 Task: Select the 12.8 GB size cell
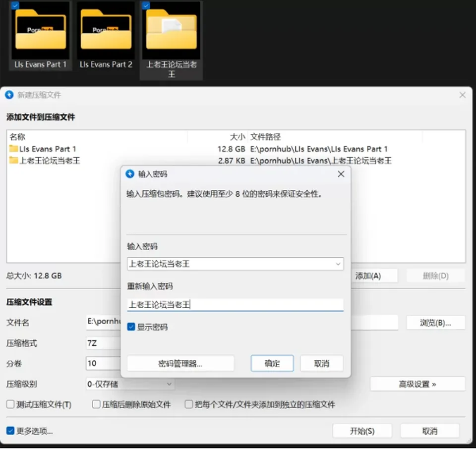coord(231,149)
